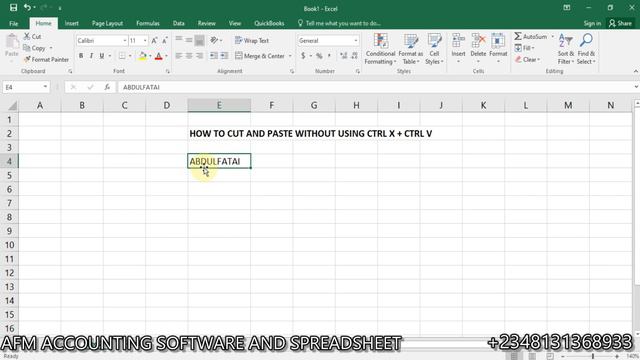The image size is (640, 360).
Task: Delete cells from ribbon
Action: [478, 48]
